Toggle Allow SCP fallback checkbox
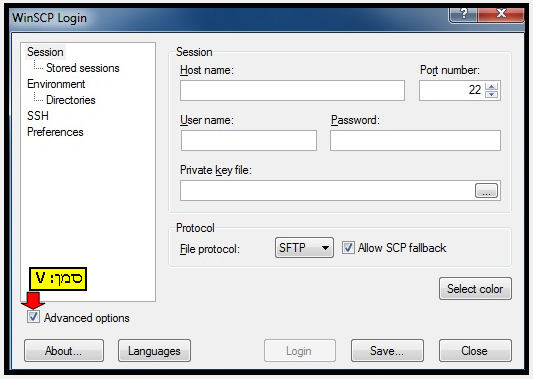Image resolution: width=533 pixels, height=379 pixels. click(348, 247)
